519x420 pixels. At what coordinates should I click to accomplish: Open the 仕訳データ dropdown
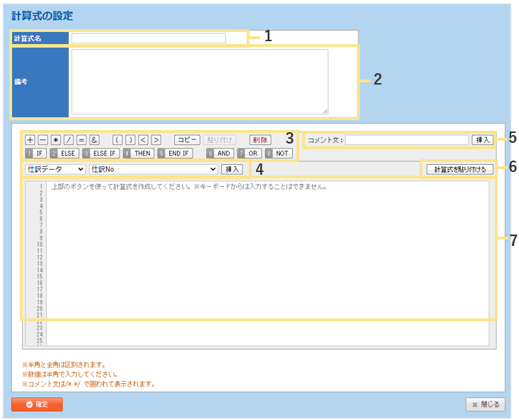(x=55, y=169)
